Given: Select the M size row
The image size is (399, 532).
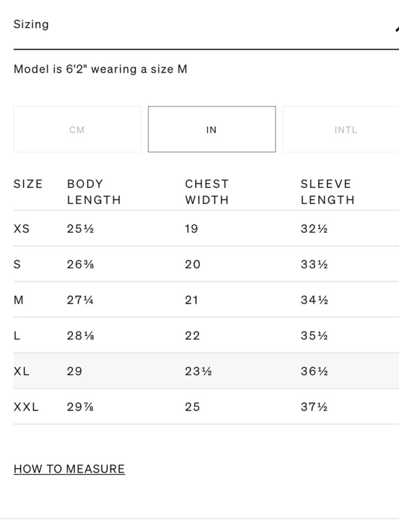Looking at the screenshot, I should [206, 300].
